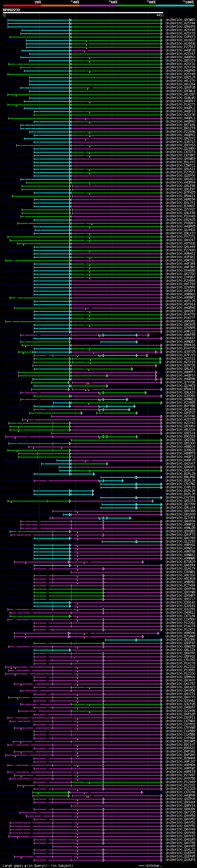The height and width of the screenshot is (868, 197).
Task: Select label UniRef100_B7FHZ5
Action: click(x=180, y=192)
